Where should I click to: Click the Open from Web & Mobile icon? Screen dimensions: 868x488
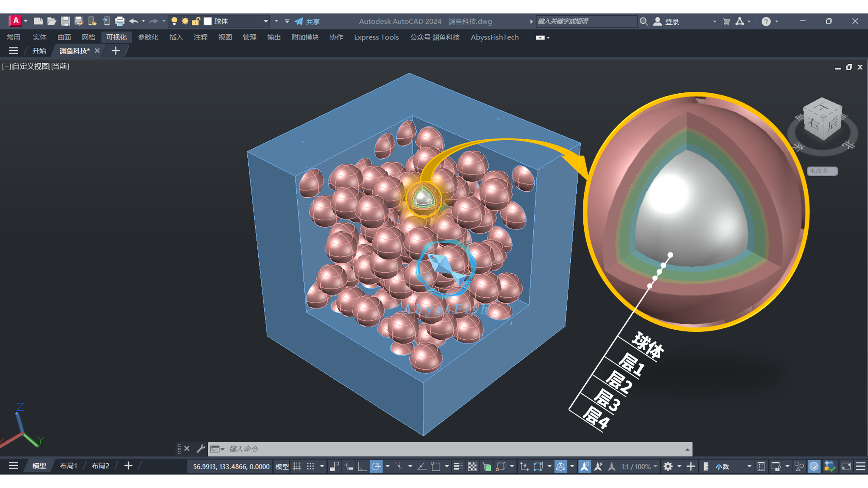[92, 21]
